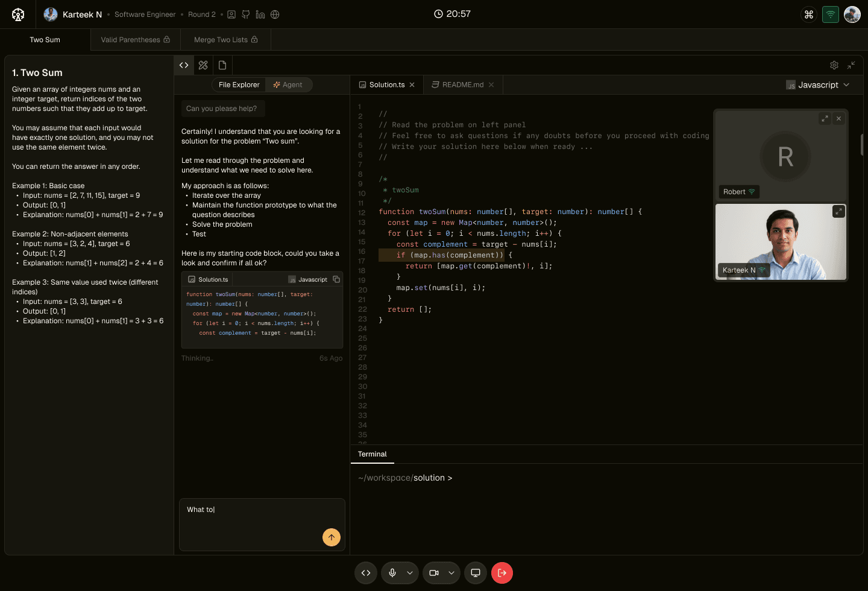Toggle the microphone on or off
868x591 pixels.
(392, 573)
